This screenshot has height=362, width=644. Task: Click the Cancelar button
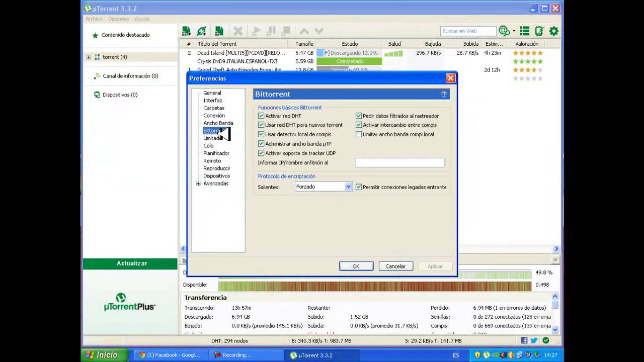coord(395,266)
